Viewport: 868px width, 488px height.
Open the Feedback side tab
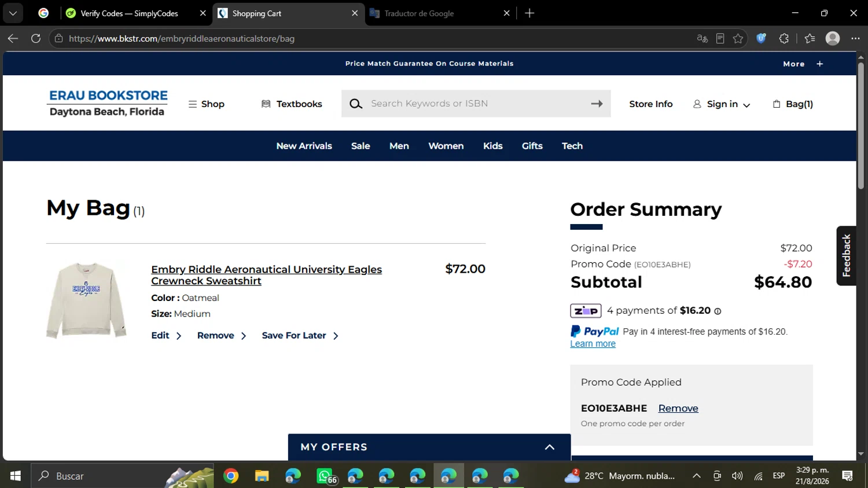point(846,255)
